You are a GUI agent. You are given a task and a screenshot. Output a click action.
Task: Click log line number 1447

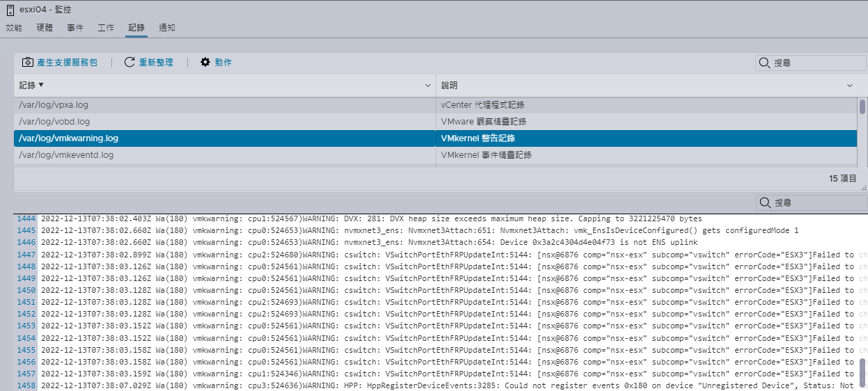(x=26, y=255)
